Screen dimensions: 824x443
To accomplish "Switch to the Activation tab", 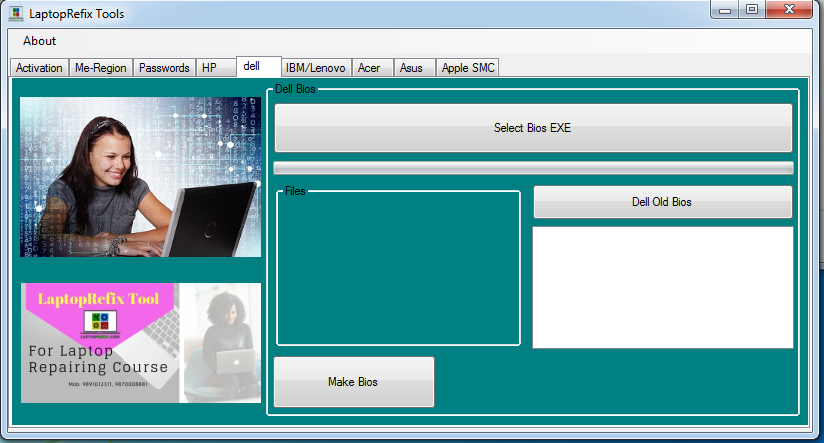I will coord(39,68).
